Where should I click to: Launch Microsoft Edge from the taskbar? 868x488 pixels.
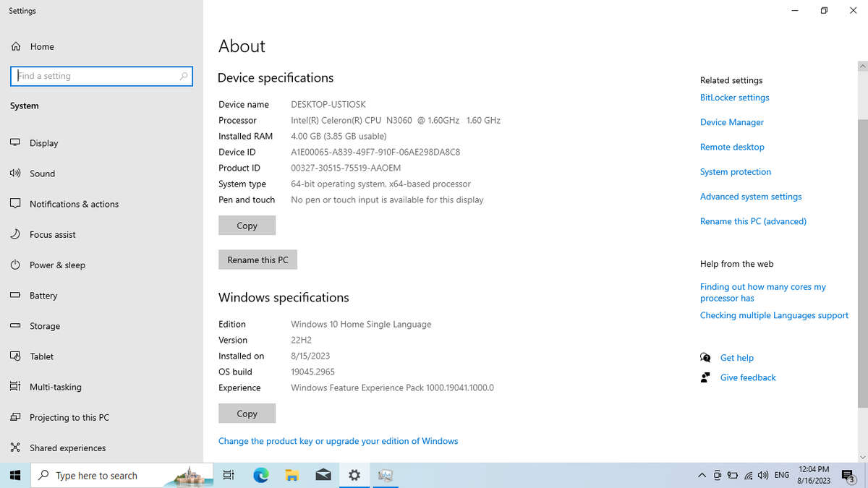pos(260,475)
